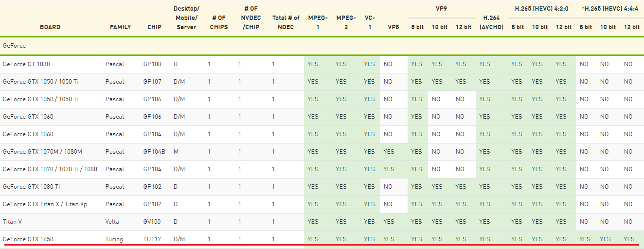Click H.264 YES cell in the Titan V row
This screenshot has width=644, height=249.
click(484, 222)
